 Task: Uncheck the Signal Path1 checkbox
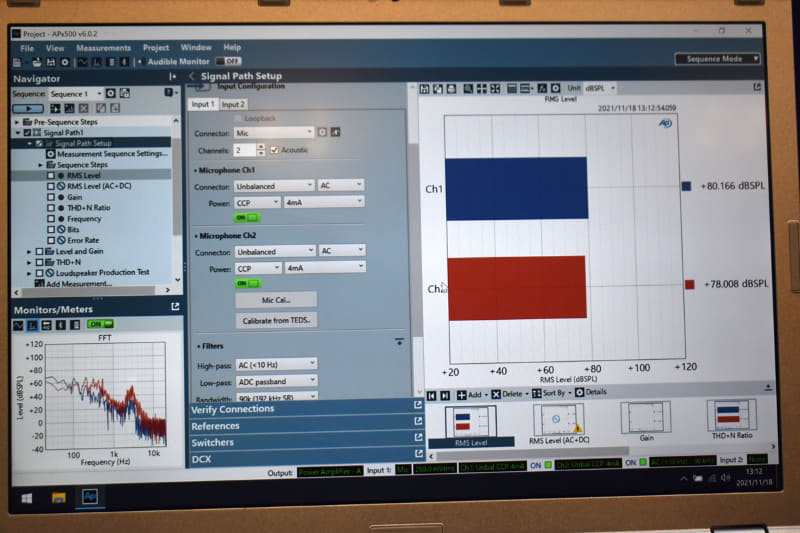(x=27, y=133)
